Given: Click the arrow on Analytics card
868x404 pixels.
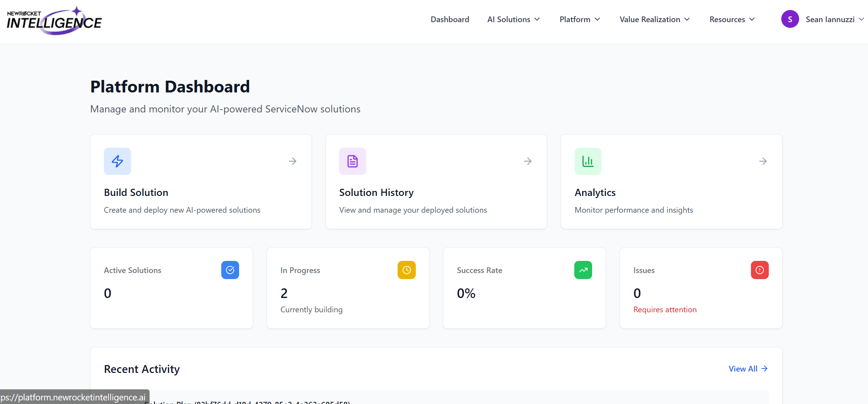Looking at the screenshot, I should pos(763,161).
